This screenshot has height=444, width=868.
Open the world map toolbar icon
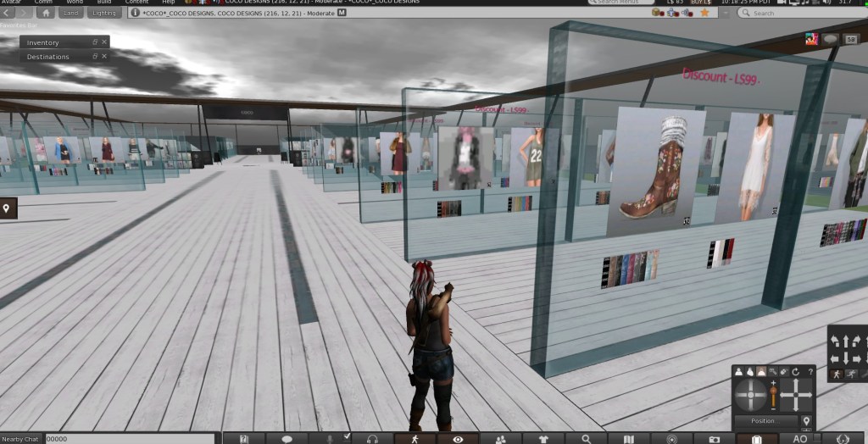point(628,439)
